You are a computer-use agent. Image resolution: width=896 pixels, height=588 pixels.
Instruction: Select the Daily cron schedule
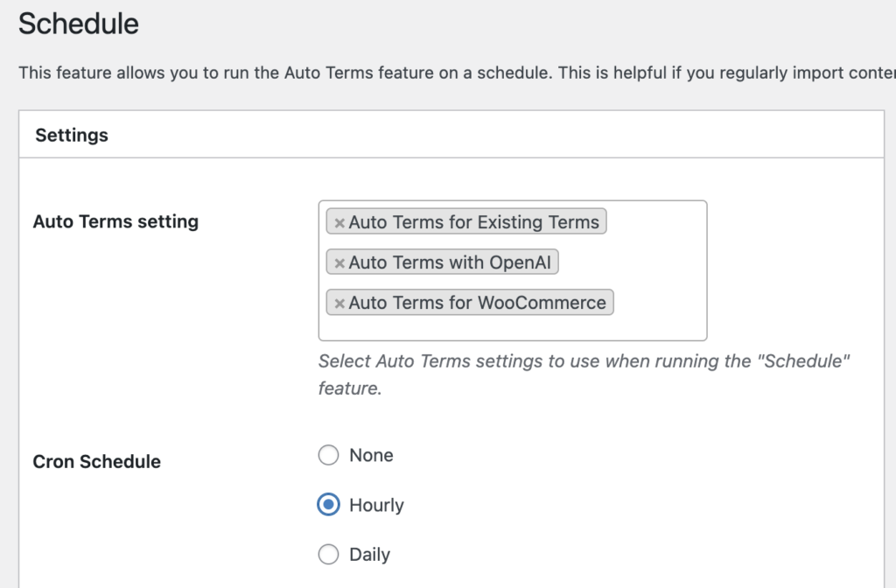pos(328,554)
